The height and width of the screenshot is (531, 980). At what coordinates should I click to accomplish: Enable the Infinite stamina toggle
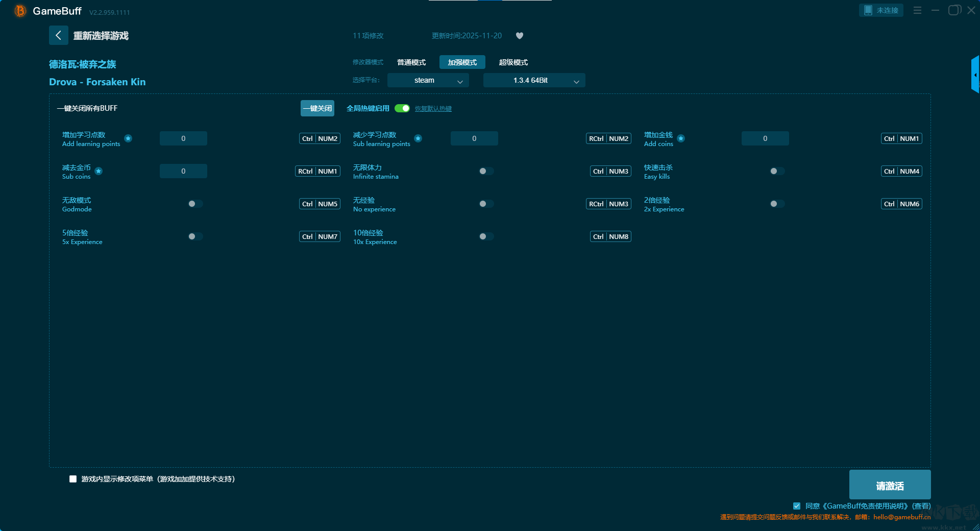click(x=486, y=171)
